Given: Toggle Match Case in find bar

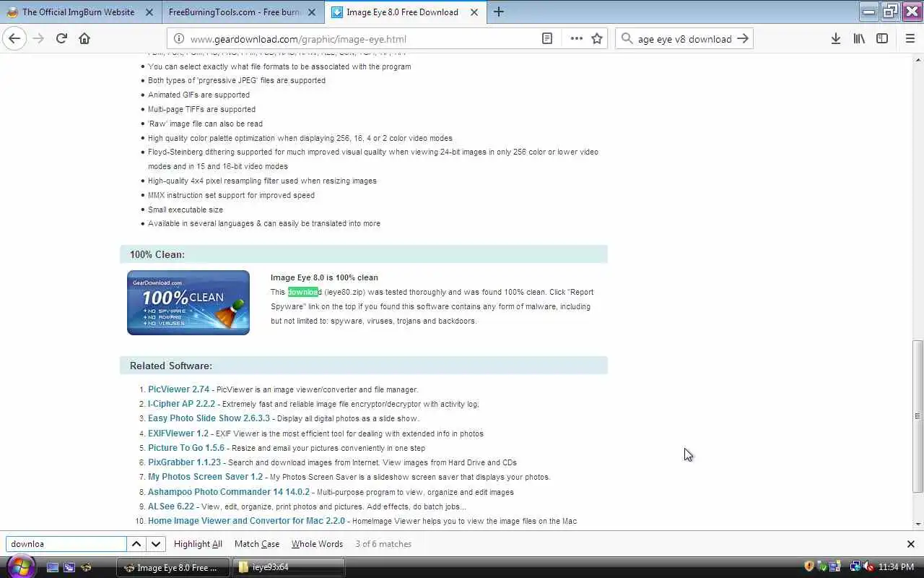Looking at the screenshot, I should point(257,544).
